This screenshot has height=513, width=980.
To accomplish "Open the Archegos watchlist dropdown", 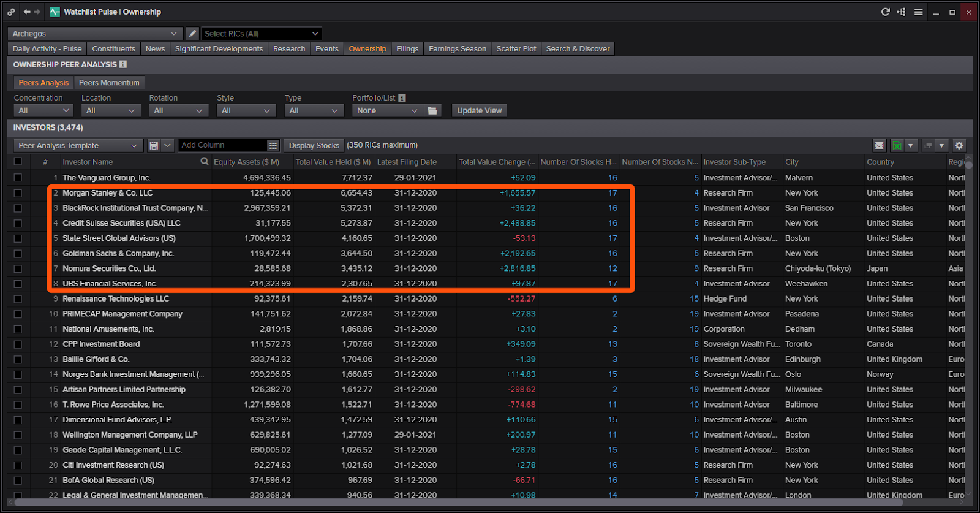I will 95,34.
